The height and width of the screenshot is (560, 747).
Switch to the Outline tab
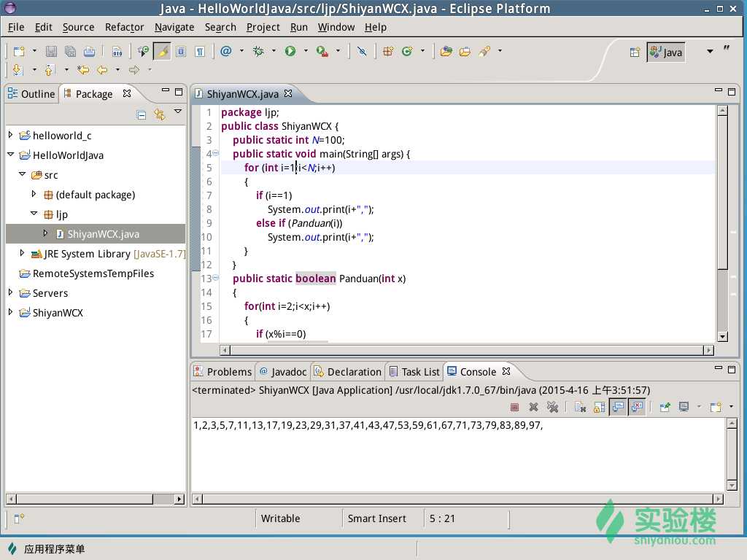(31, 94)
